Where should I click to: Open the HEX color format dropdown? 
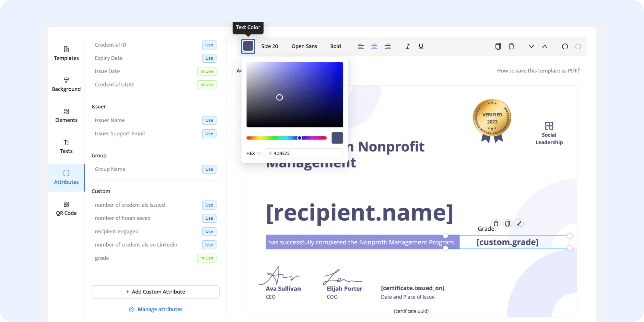pos(254,153)
